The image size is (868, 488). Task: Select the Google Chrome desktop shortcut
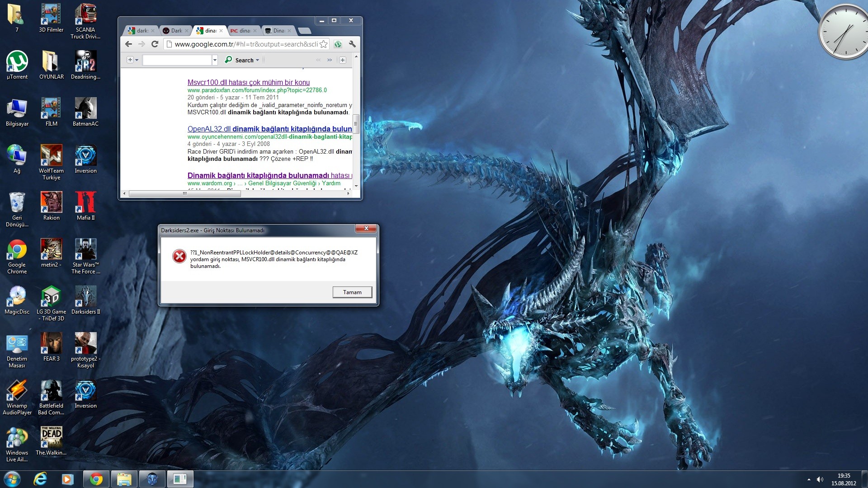[x=17, y=256]
